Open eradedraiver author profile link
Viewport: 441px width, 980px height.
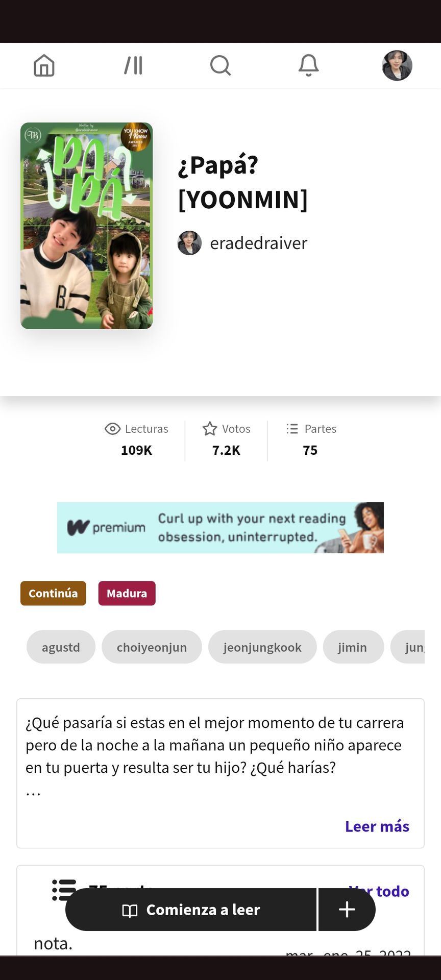(x=259, y=243)
